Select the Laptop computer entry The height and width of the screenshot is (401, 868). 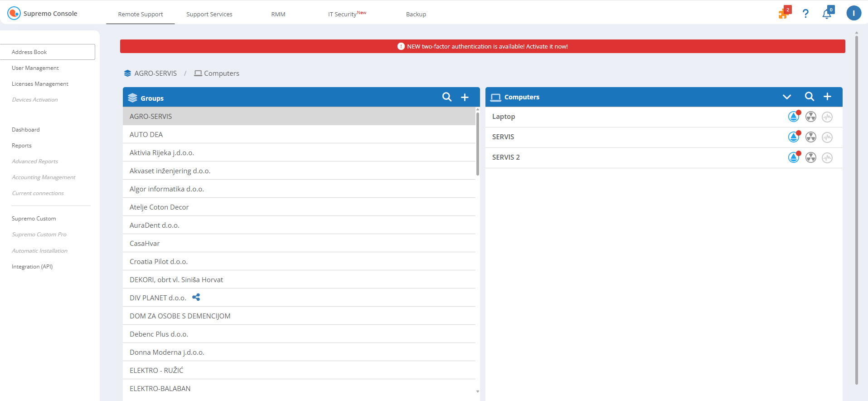pyautogui.click(x=664, y=117)
